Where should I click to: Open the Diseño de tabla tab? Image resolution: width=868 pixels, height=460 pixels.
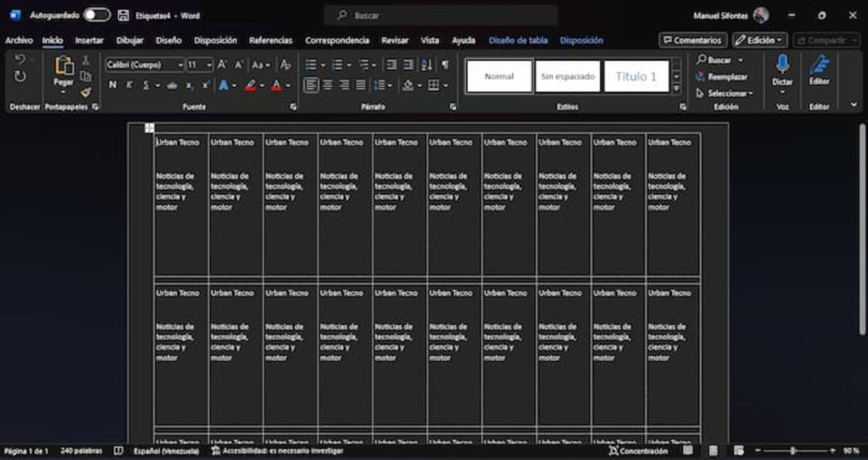(x=518, y=40)
